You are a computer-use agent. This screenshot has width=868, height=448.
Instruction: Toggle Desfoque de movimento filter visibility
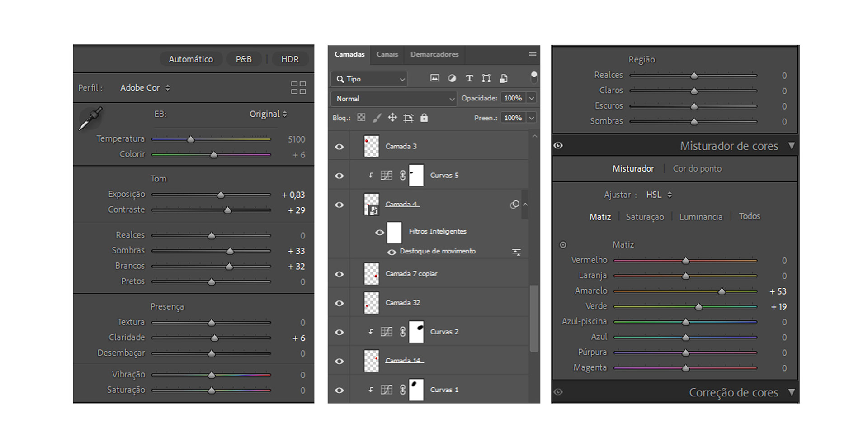pos(392,252)
